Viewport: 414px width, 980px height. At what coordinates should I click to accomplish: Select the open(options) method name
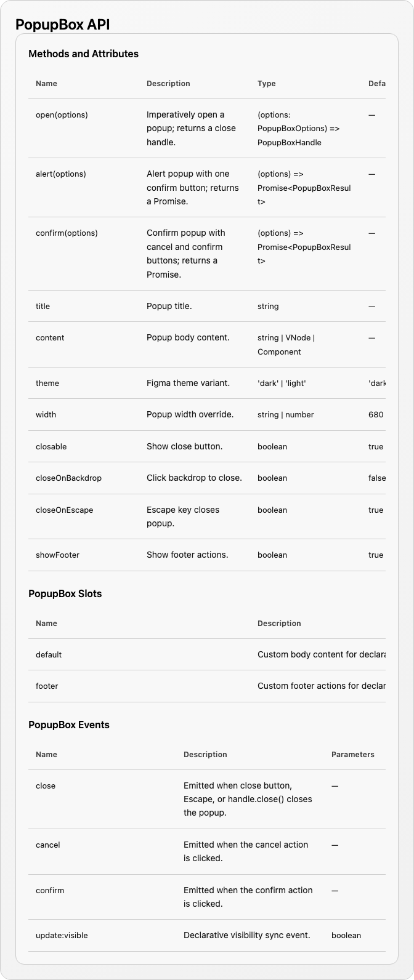(62, 115)
